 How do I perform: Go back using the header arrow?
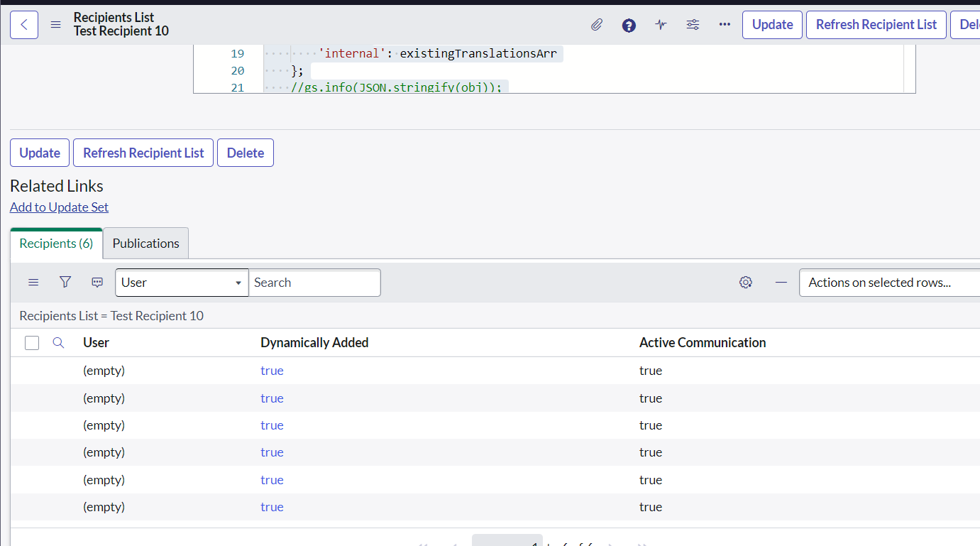[24, 25]
